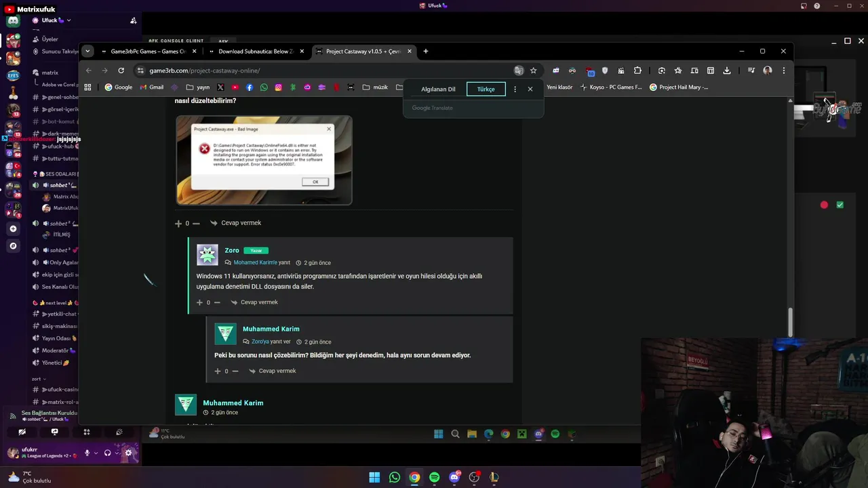Switch to Download Subnautica: Below Zero tab
This screenshot has width=868, height=488.
click(256, 51)
